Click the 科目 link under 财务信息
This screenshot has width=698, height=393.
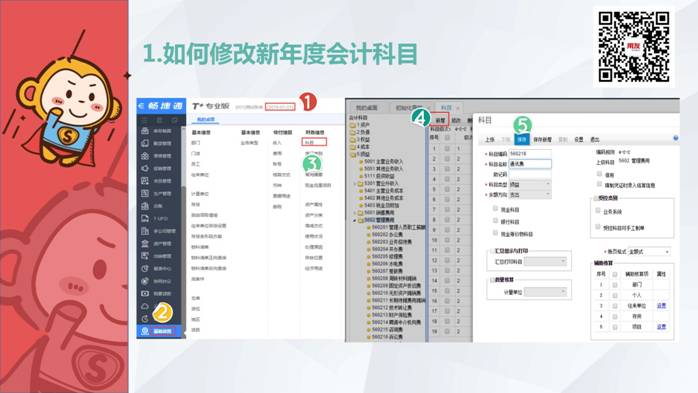coord(314,142)
